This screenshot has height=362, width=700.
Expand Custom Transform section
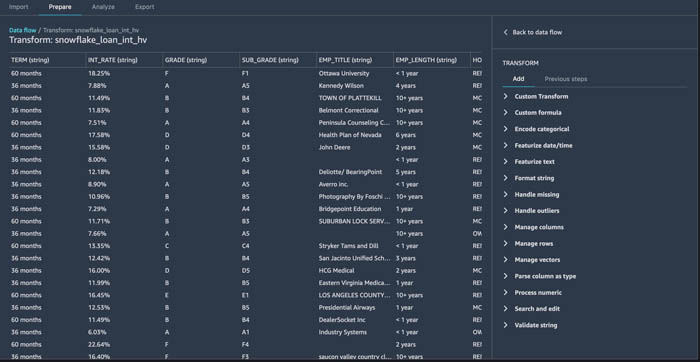click(536, 96)
